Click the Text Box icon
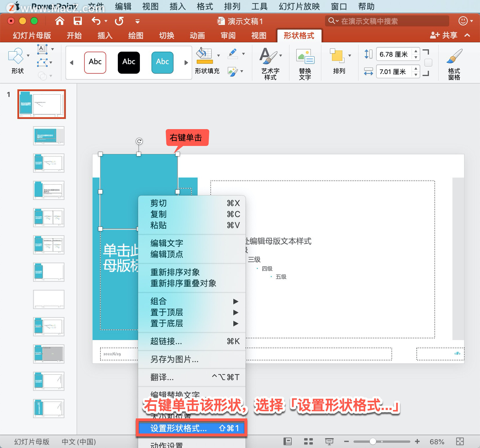 point(42,49)
